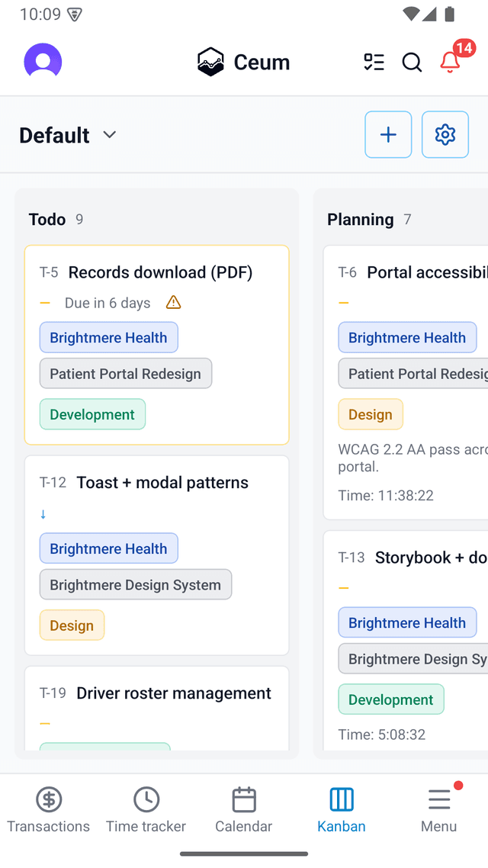The width and height of the screenshot is (488, 868).
Task: Open the Menu tab
Action: pos(438,810)
